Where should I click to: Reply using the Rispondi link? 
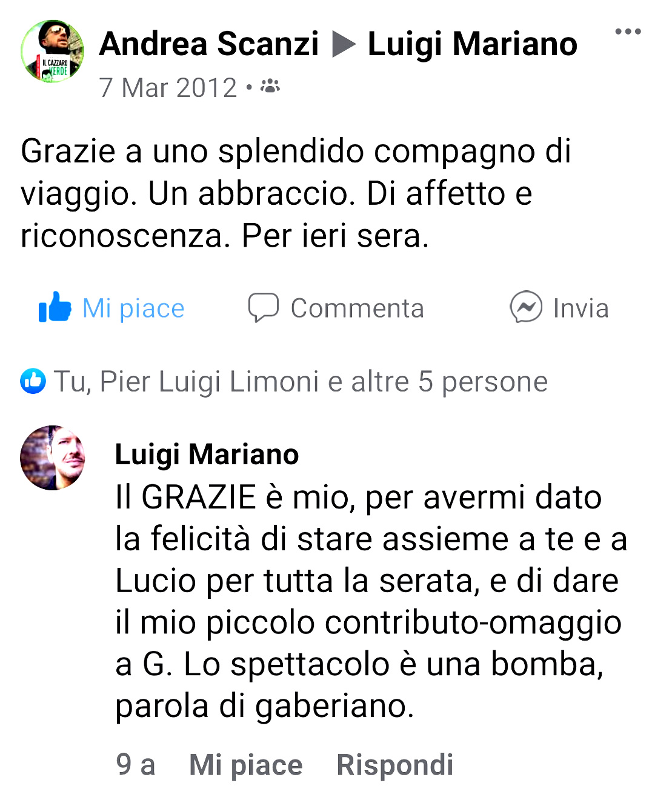pos(395,765)
